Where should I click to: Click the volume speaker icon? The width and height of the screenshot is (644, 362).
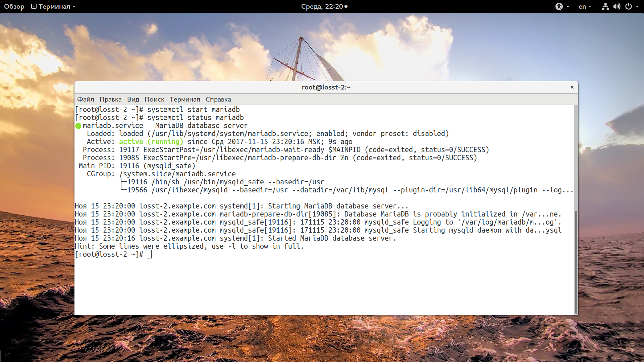[616, 6]
